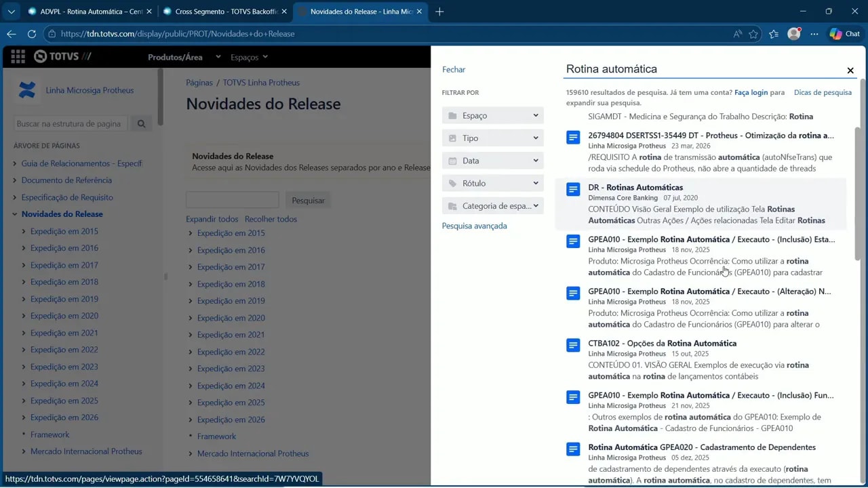Click the Linha Microsiga Protheus space logo
The height and width of the screenshot is (488, 868).
click(x=27, y=90)
